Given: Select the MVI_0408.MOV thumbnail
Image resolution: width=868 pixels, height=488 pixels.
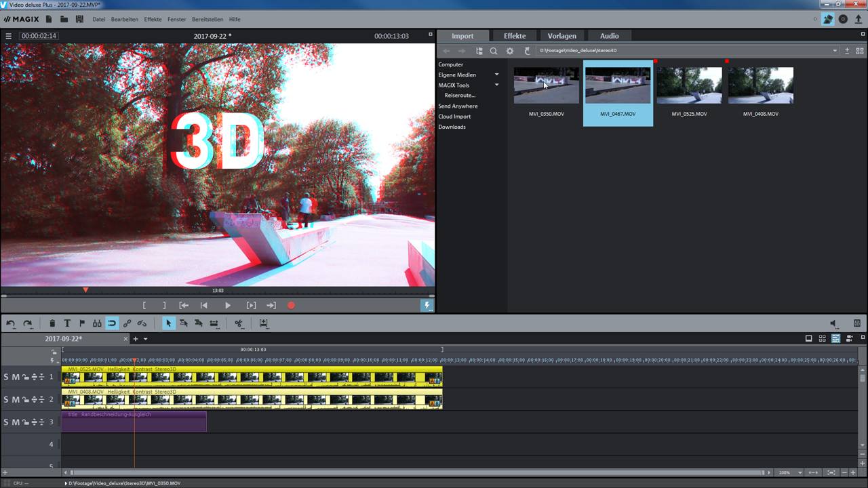Looking at the screenshot, I should (x=761, y=85).
